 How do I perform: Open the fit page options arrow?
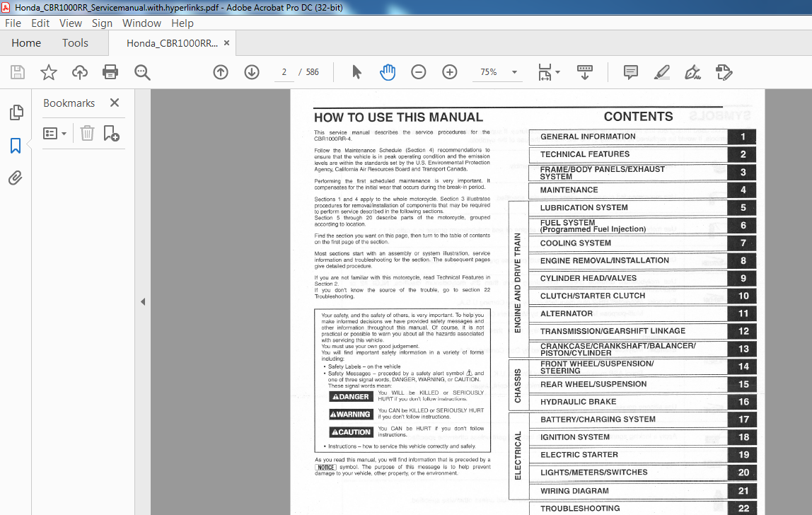[x=558, y=72]
